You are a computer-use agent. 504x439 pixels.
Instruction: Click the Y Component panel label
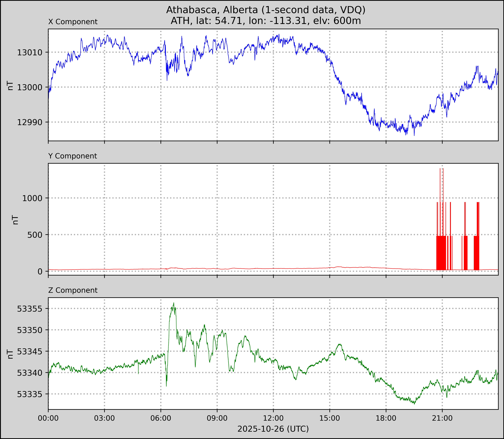(x=73, y=156)
